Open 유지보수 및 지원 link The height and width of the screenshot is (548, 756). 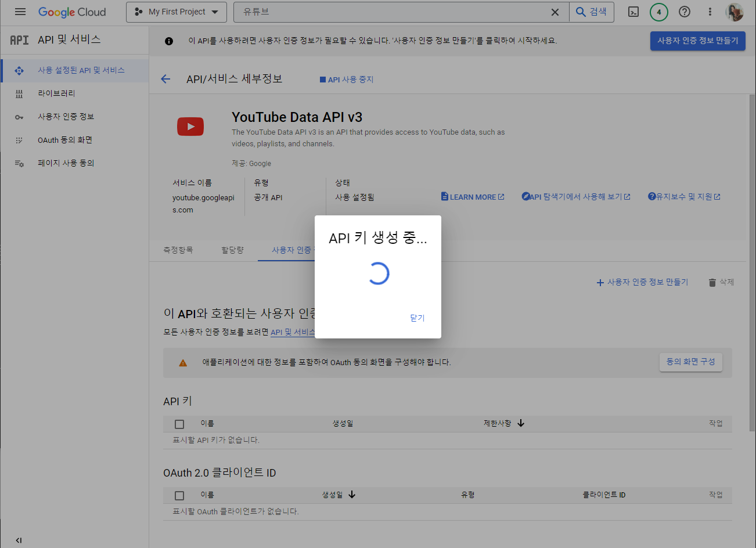click(x=684, y=197)
